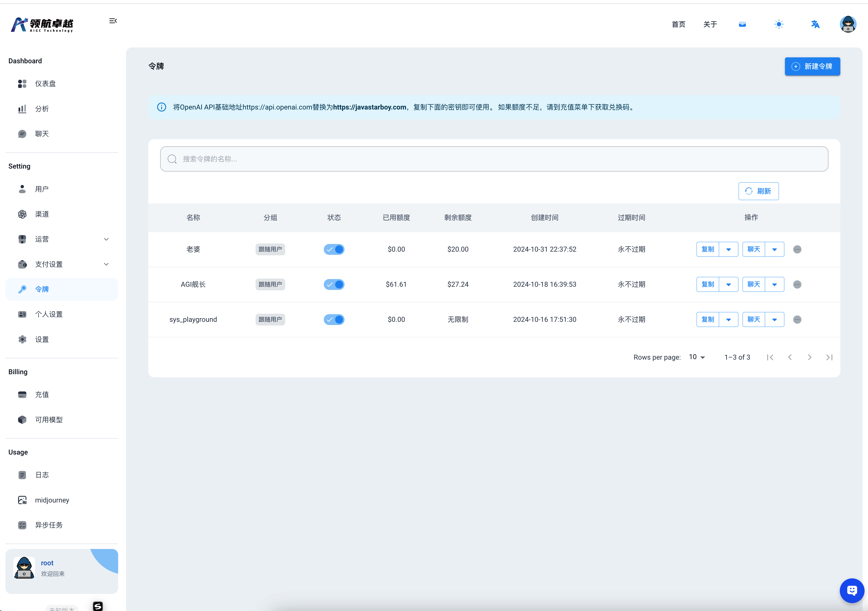The height and width of the screenshot is (611, 868).
Task: Switch theme using the sun icon
Action: point(778,24)
